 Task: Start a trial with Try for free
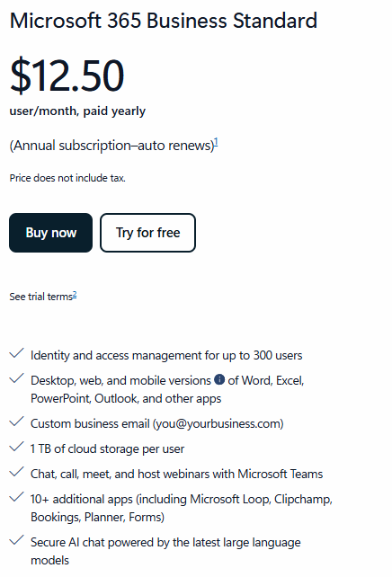click(147, 233)
